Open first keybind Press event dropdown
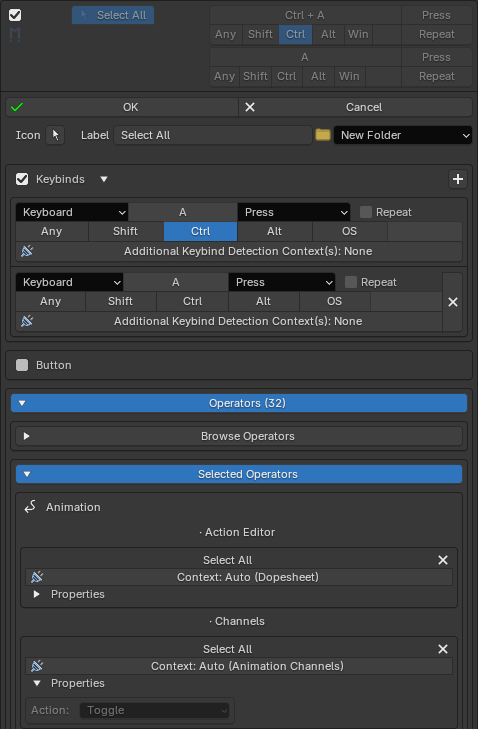This screenshot has height=729, width=478. click(294, 212)
